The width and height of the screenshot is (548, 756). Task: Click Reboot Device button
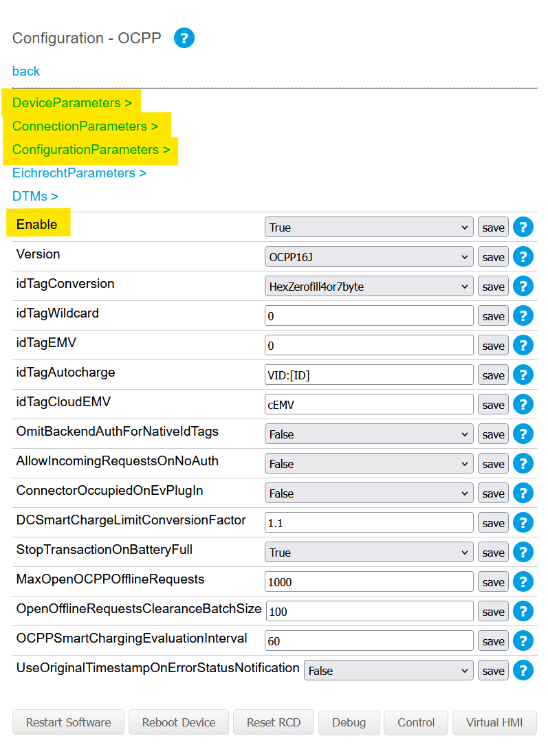pos(179,722)
